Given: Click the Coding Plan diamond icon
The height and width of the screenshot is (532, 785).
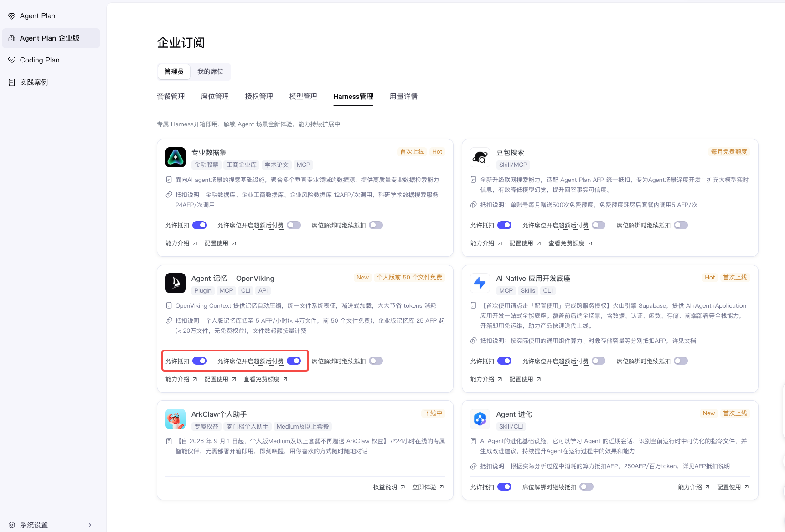Looking at the screenshot, I should coord(12,60).
